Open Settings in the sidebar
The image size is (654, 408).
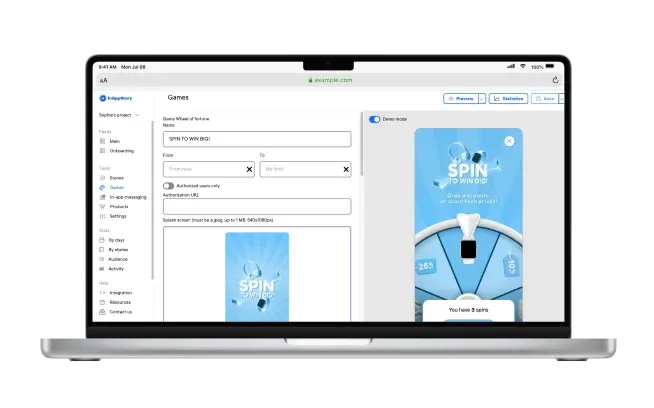(118, 216)
